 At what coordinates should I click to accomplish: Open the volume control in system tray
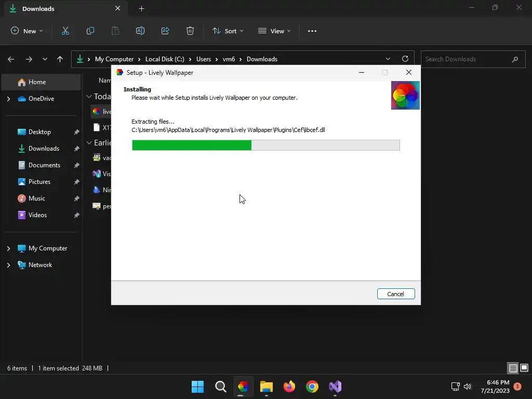click(x=468, y=387)
